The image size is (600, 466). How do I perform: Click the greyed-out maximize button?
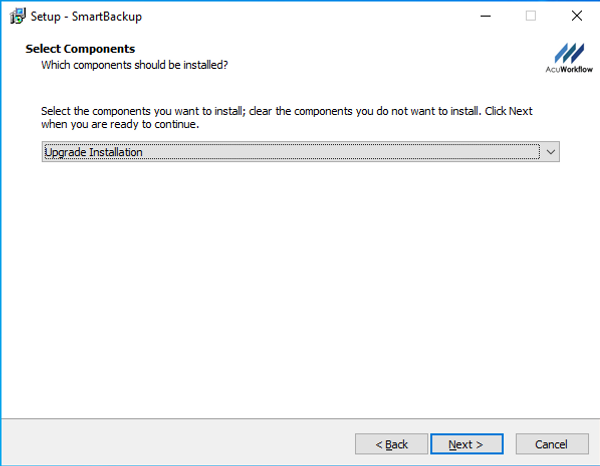pyautogui.click(x=530, y=16)
